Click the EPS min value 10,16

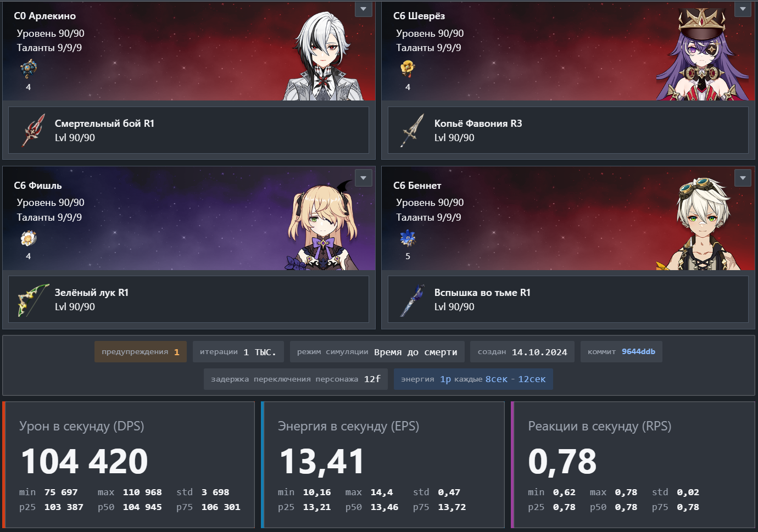tap(317, 492)
